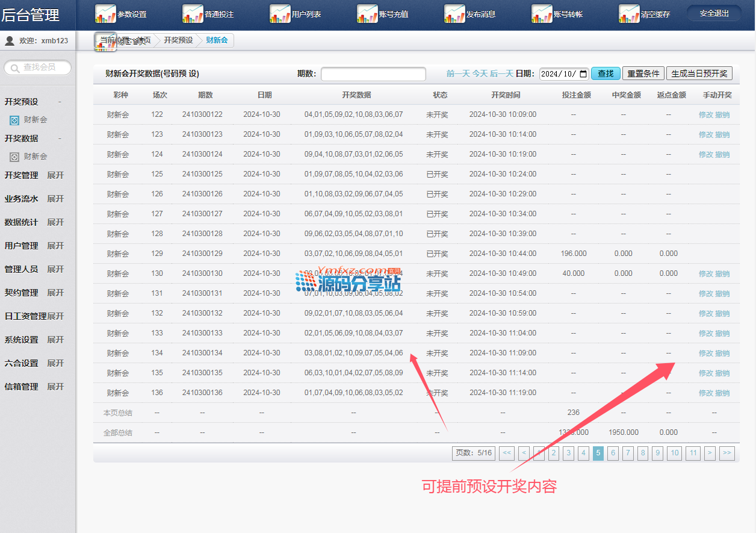Expand the 业务流水 sidebar section
This screenshot has height=533, width=756.
point(55,199)
